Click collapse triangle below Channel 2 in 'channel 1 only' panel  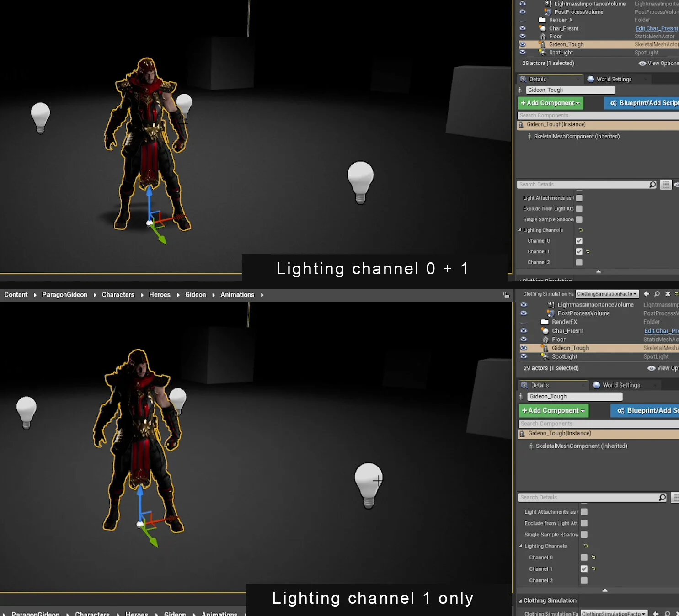[605, 590]
